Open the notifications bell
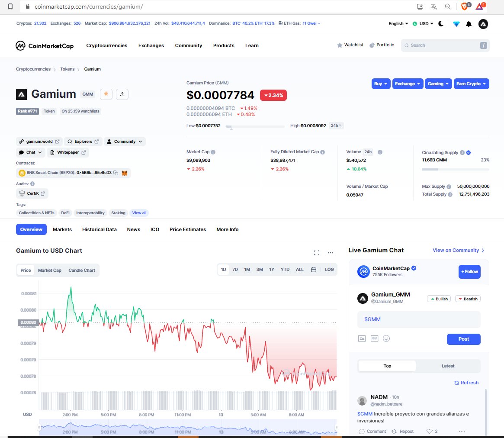The height and width of the screenshot is (438, 504). [469, 24]
